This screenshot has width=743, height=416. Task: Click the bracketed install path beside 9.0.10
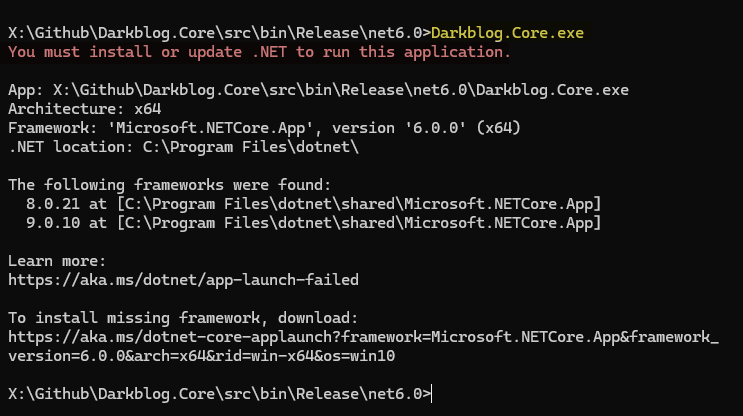point(359,223)
